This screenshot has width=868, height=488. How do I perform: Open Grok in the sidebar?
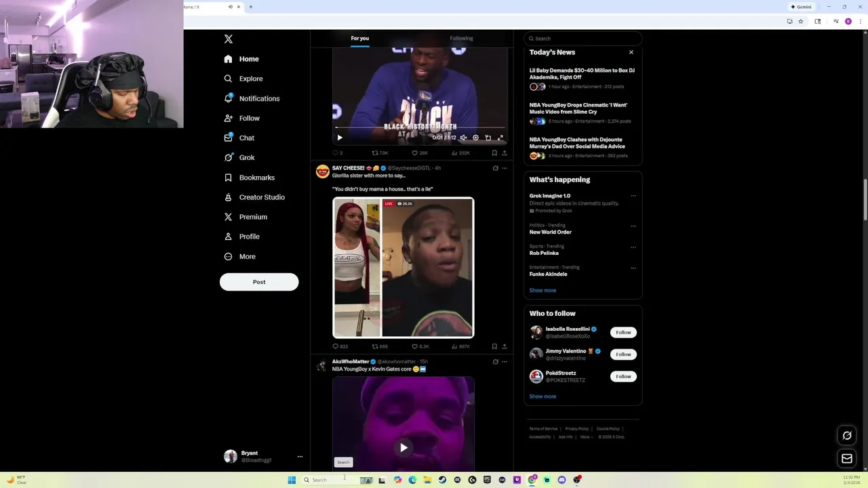pyautogui.click(x=239, y=157)
